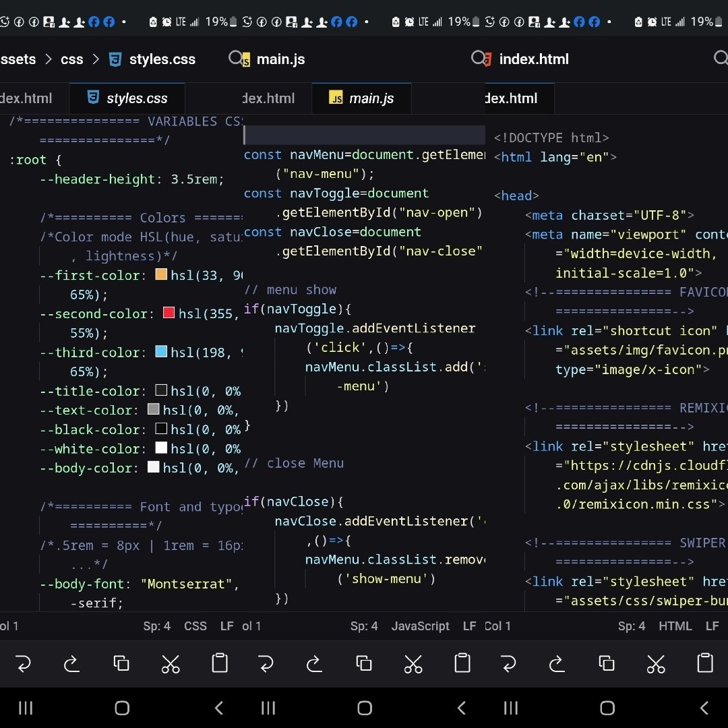Tap Redo below the main.js editor
The height and width of the screenshot is (728, 728).
[x=314, y=663]
